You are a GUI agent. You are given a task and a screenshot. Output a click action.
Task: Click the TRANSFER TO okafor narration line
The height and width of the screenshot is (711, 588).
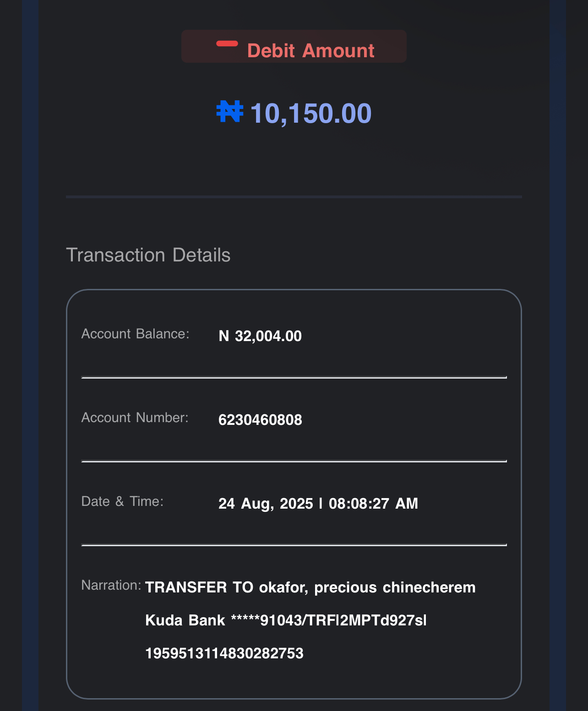[310, 587]
